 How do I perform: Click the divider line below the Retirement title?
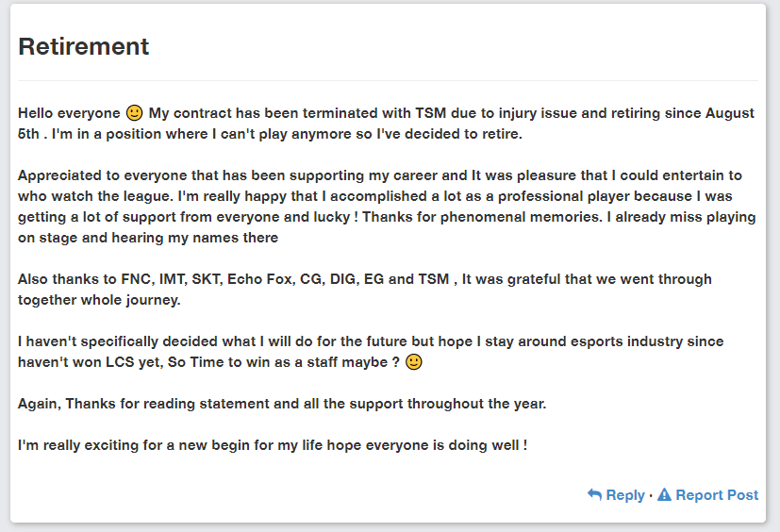click(x=388, y=80)
